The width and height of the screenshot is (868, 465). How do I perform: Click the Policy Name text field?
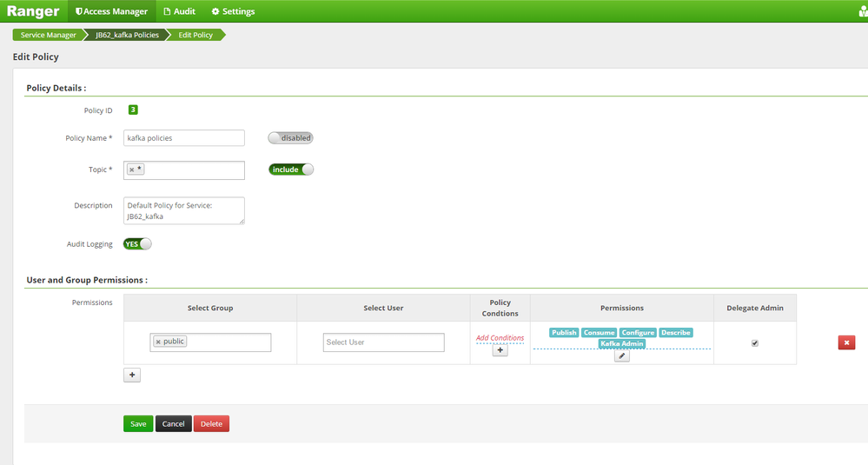[x=184, y=138]
